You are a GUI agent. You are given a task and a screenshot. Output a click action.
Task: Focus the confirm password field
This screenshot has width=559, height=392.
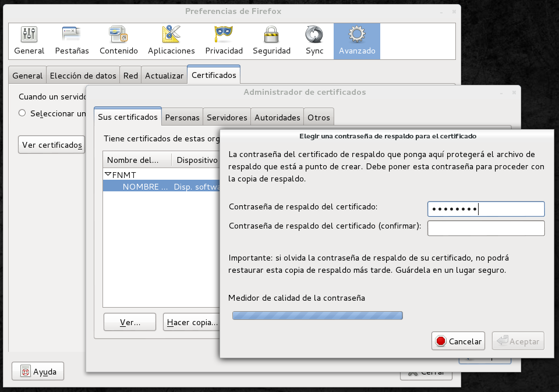pyautogui.click(x=486, y=228)
